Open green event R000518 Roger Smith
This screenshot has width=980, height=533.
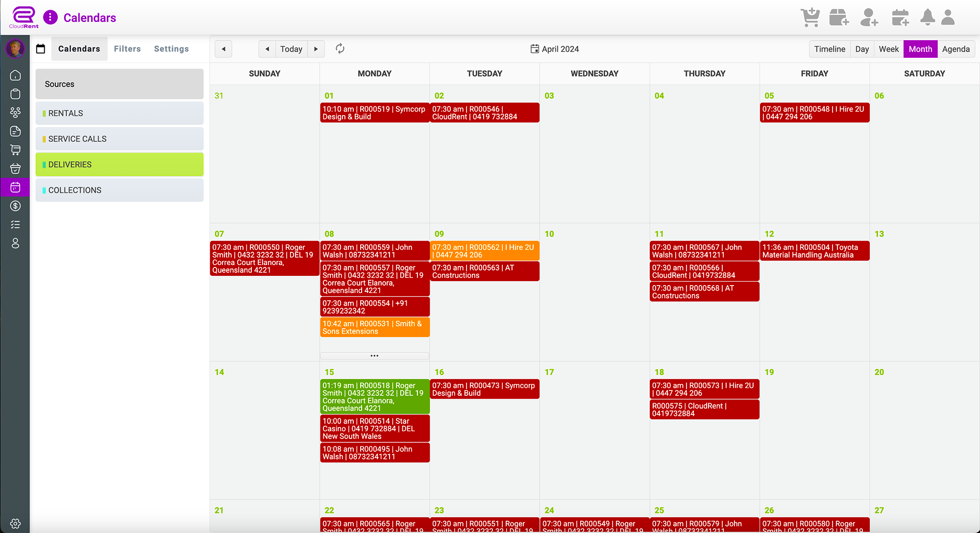pyautogui.click(x=374, y=397)
